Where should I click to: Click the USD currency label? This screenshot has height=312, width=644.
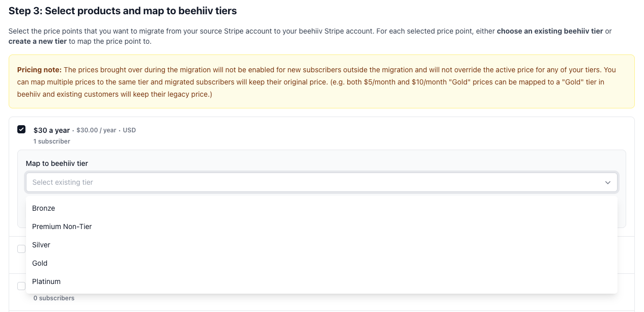129,130
